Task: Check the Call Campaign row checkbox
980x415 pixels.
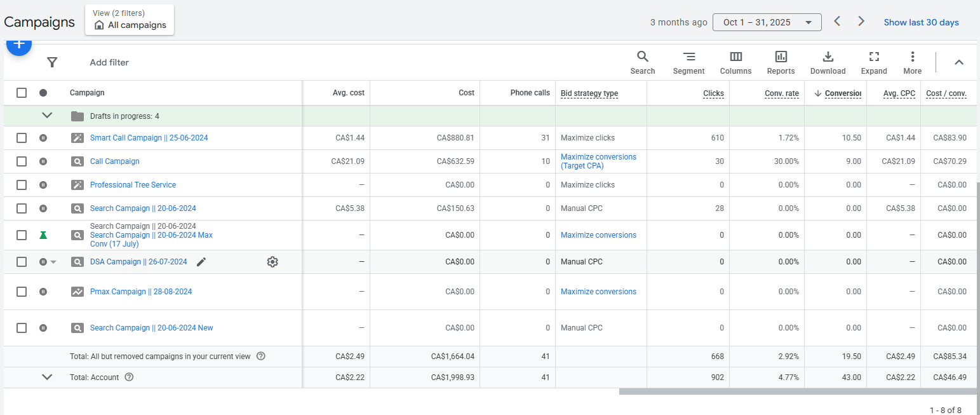Action: click(22, 161)
